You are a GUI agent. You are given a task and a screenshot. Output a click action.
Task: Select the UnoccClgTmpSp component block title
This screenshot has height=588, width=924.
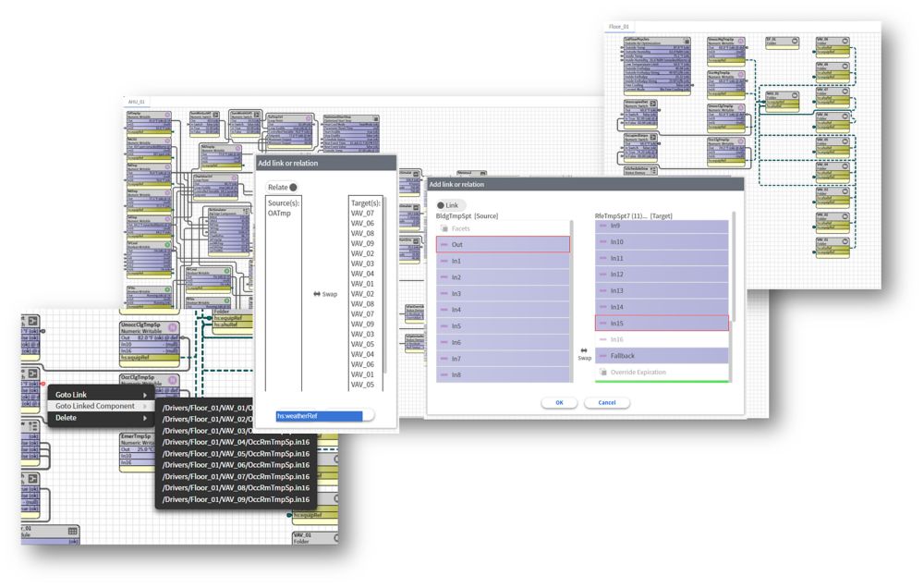point(140,325)
